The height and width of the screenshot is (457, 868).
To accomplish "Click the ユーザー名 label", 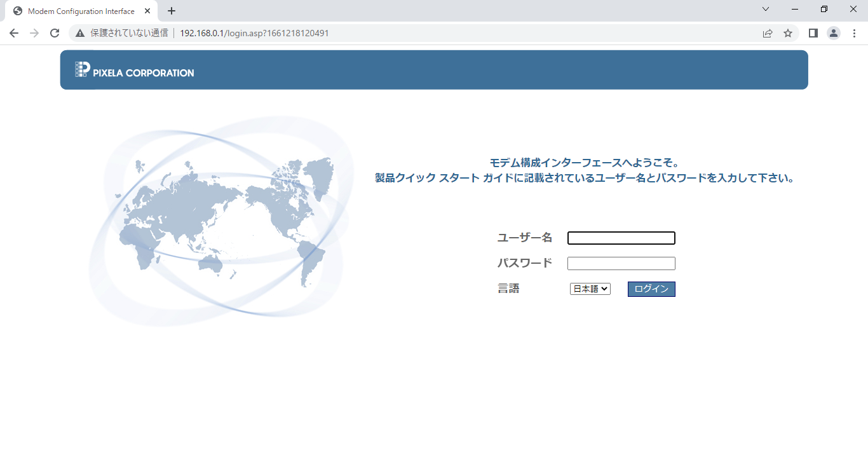I will 525,238.
